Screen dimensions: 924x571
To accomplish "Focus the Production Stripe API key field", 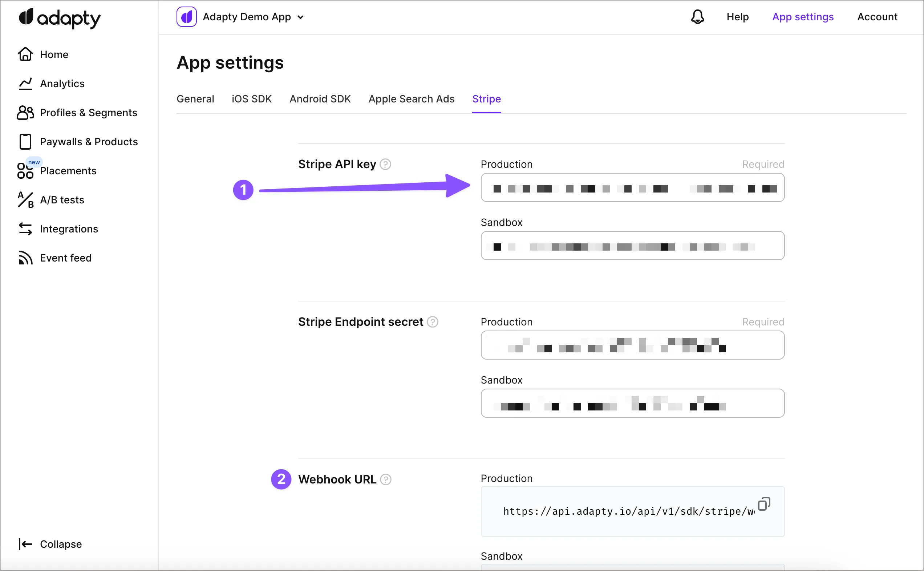I will tap(632, 188).
